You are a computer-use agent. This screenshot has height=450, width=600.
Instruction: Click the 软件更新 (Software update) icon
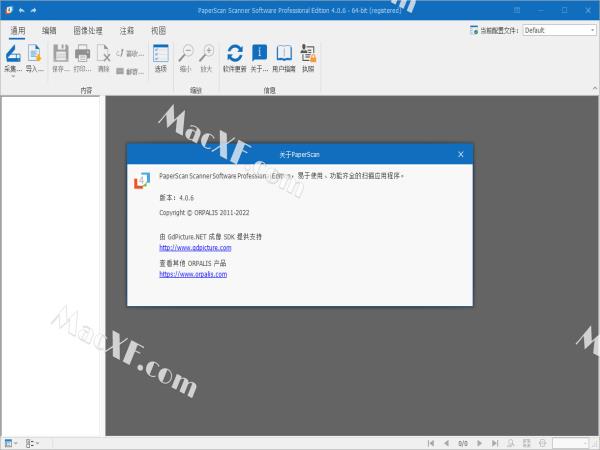tap(235, 54)
